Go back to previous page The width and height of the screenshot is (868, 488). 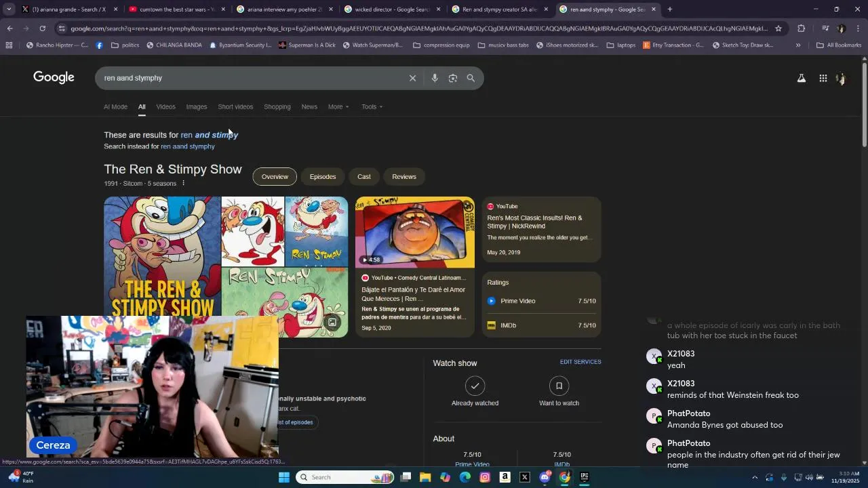9,28
